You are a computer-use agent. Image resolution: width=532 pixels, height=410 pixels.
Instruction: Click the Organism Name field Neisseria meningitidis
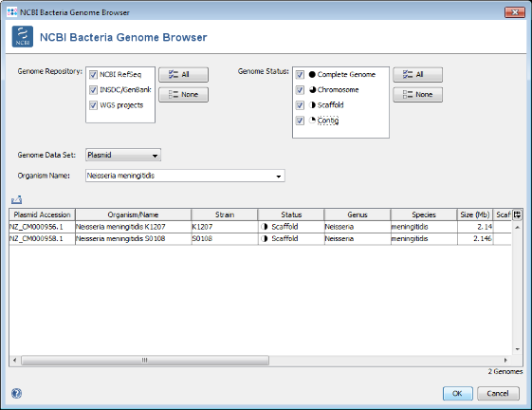185,176
